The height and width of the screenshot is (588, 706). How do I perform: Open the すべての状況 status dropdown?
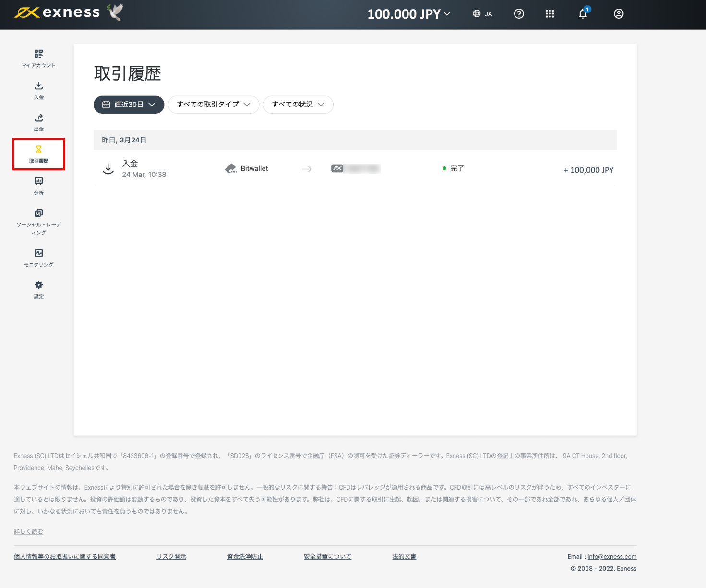(298, 105)
